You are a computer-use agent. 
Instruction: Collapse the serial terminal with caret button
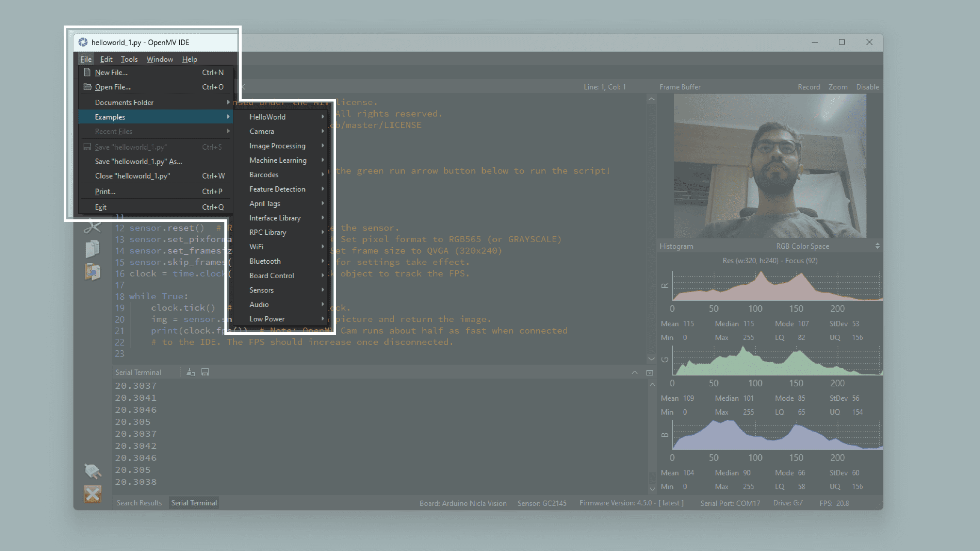634,372
